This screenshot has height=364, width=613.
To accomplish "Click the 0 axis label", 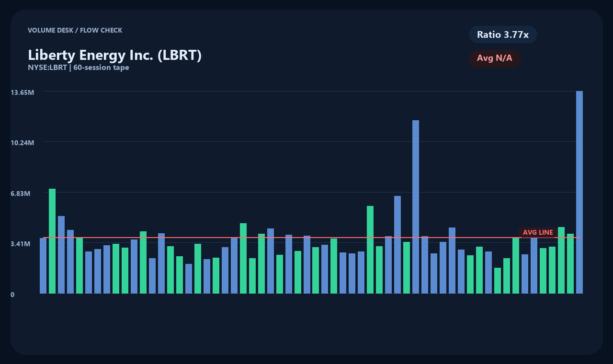I will point(12,295).
